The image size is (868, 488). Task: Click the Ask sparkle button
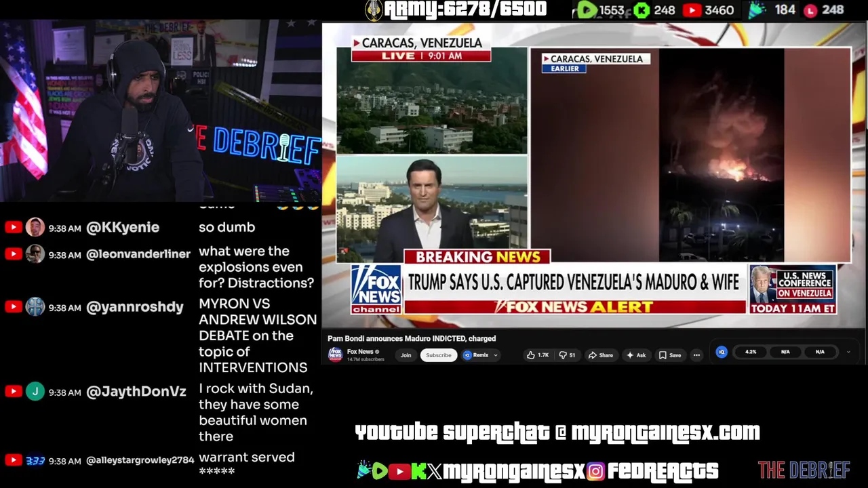pyautogui.click(x=636, y=355)
